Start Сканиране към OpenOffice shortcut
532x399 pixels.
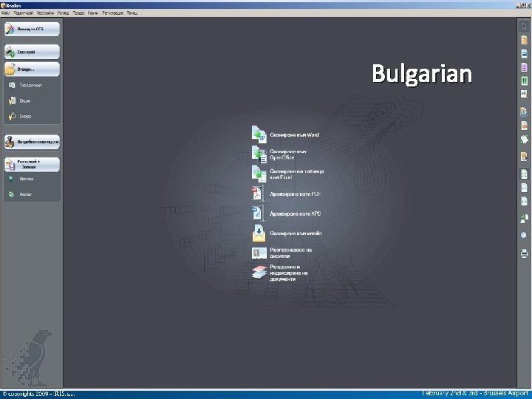click(279, 154)
